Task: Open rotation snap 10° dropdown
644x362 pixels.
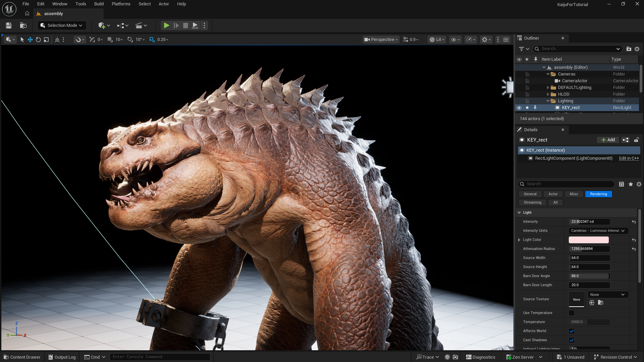Action: 140,40
